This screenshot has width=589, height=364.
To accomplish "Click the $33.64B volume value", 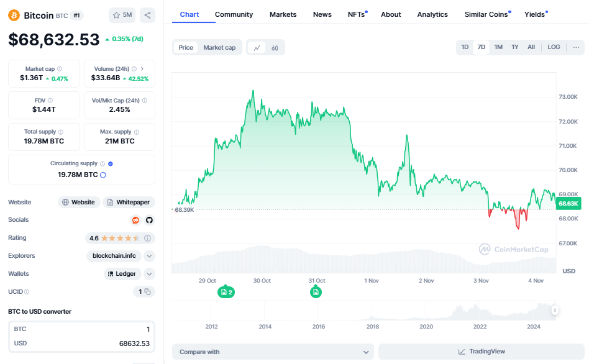I will pos(106,78).
